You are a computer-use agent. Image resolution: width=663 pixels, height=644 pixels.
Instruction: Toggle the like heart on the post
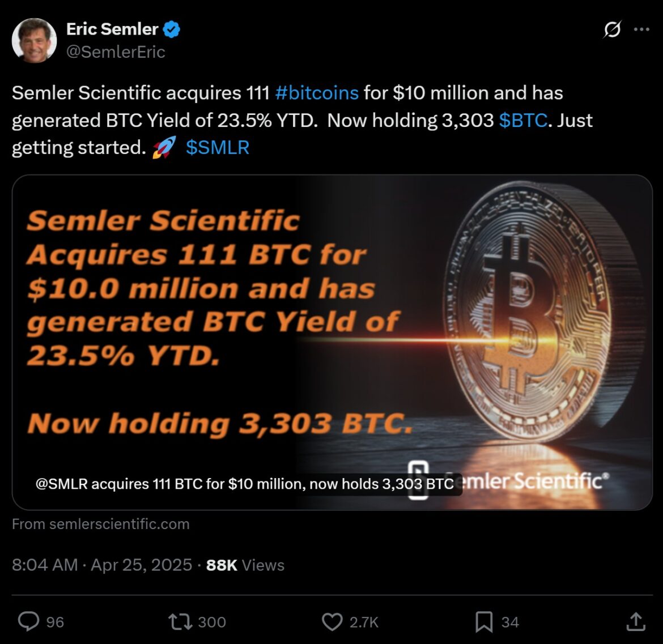pos(333,621)
